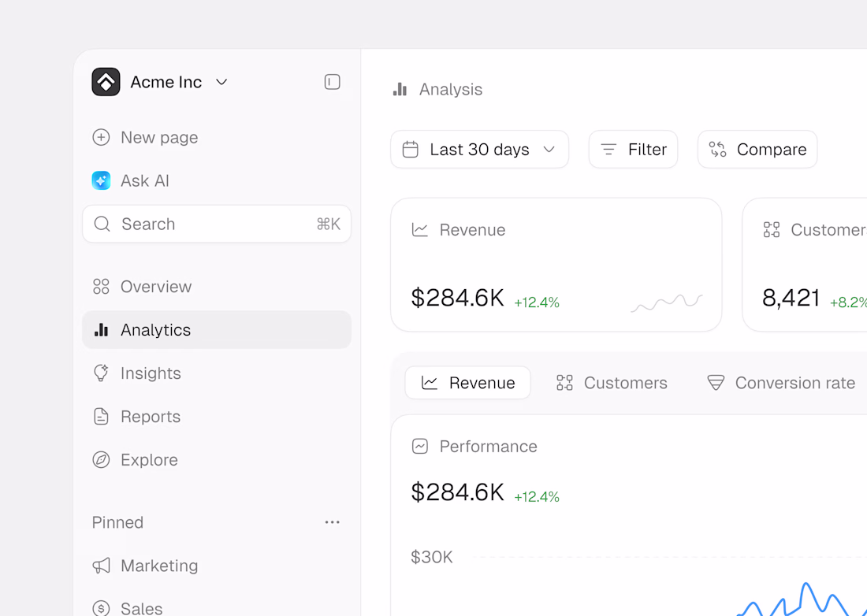
Task: Switch to the Customers tab
Action: coord(612,382)
